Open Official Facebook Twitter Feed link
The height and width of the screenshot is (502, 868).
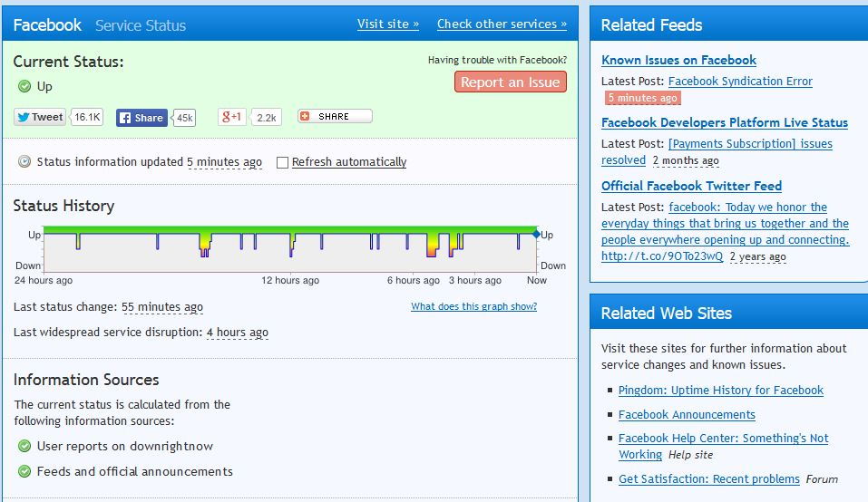click(691, 186)
